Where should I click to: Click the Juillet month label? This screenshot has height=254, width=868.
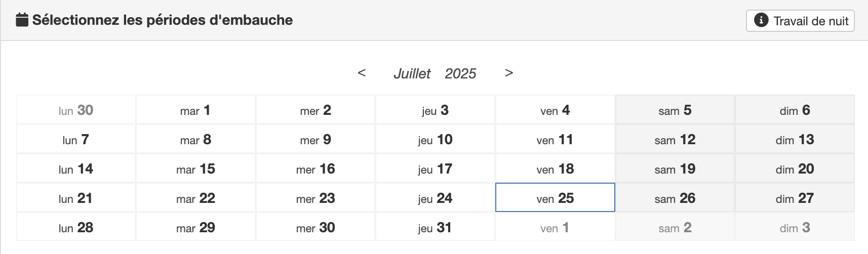click(x=412, y=74)
